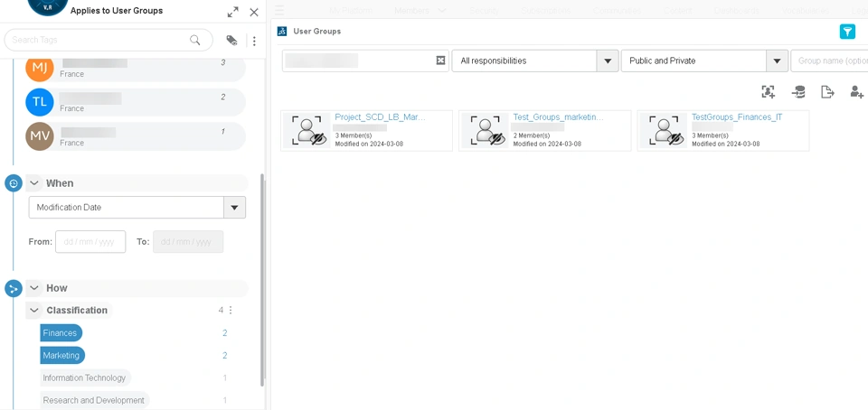Toggle the Information Technology tag filter

84,378
